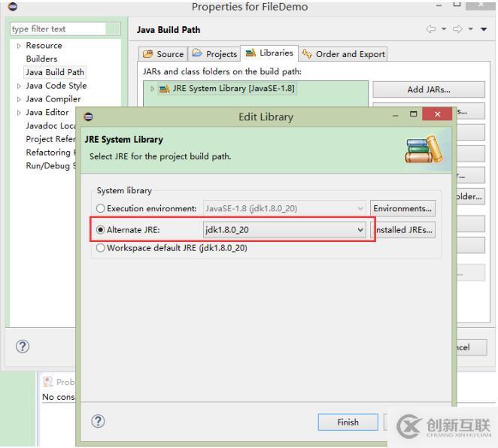This screenshot has width=498, height=448.
Task: Click the back navigation arrow in Properties
Action: tap(430, 29)
